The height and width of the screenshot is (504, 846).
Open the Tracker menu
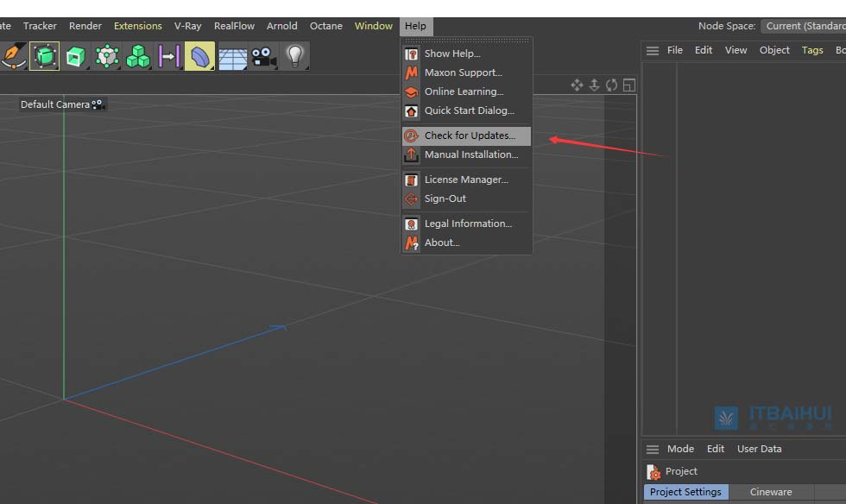coord(40,26)
